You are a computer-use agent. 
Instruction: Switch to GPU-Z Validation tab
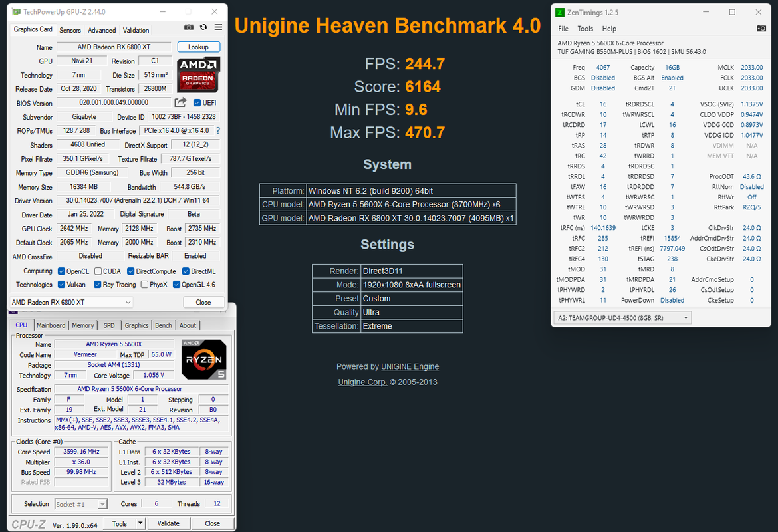coord(136,31)
